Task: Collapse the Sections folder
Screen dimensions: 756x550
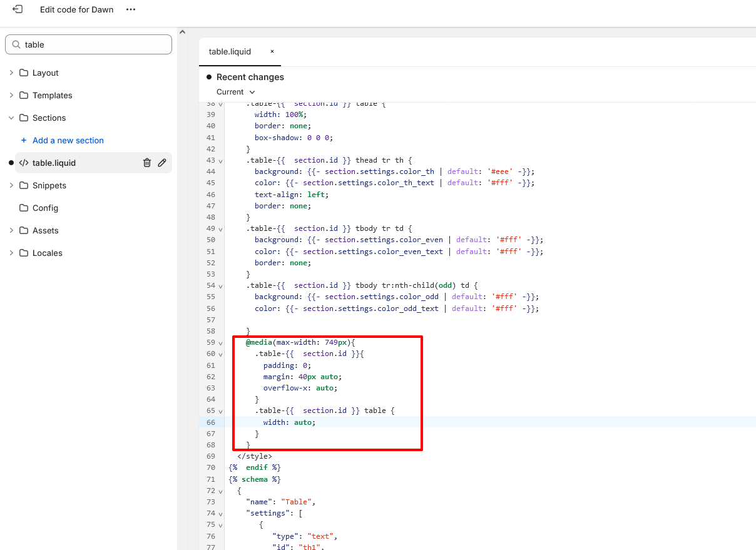Action: click(11, 118)
